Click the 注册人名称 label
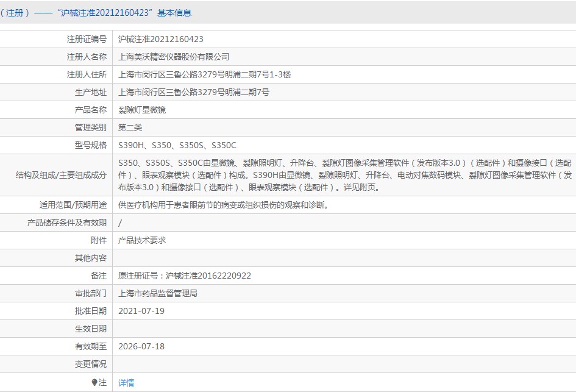576x392 pixels. 87,57
